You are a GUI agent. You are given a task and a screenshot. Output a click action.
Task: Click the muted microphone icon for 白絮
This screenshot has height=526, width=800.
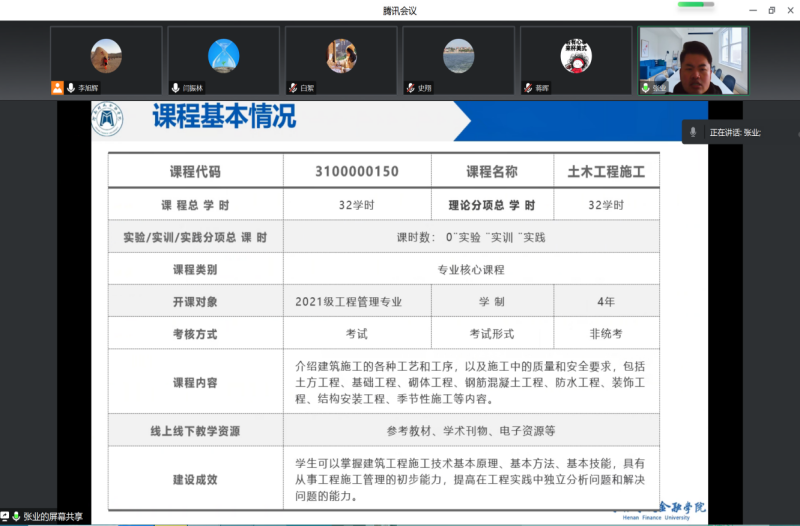[x=292, y=88]
